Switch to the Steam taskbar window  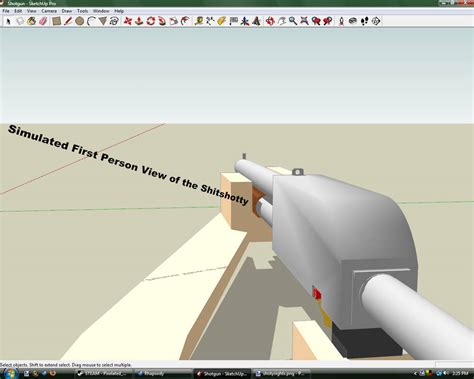(103, 374)
